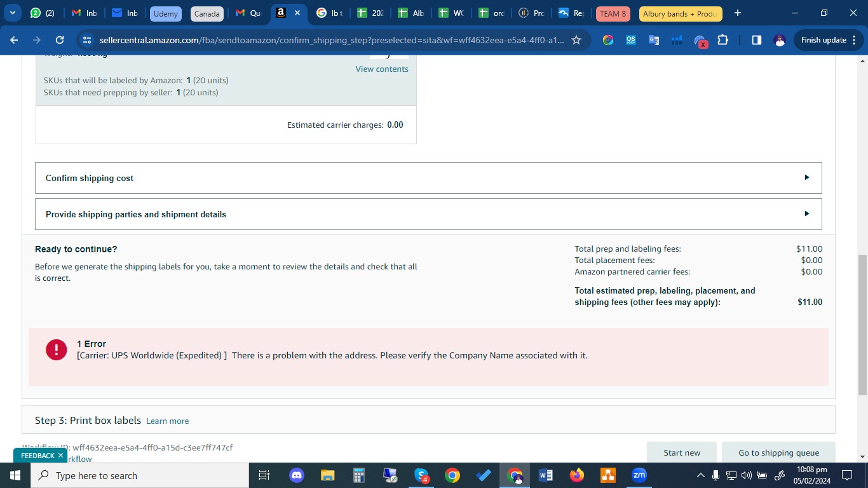Open Zoom from the taskbar
Viewport: 868px width, 488px height.
[x=639, y=475]
